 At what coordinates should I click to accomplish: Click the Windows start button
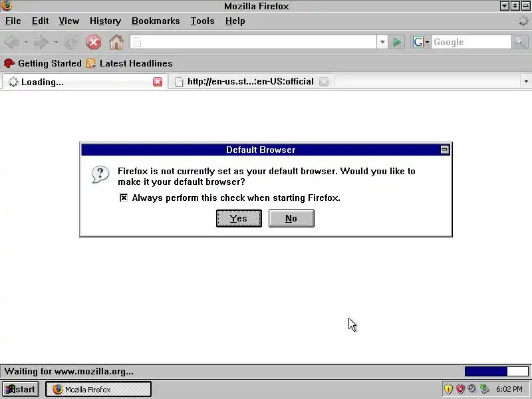(21, 389)
